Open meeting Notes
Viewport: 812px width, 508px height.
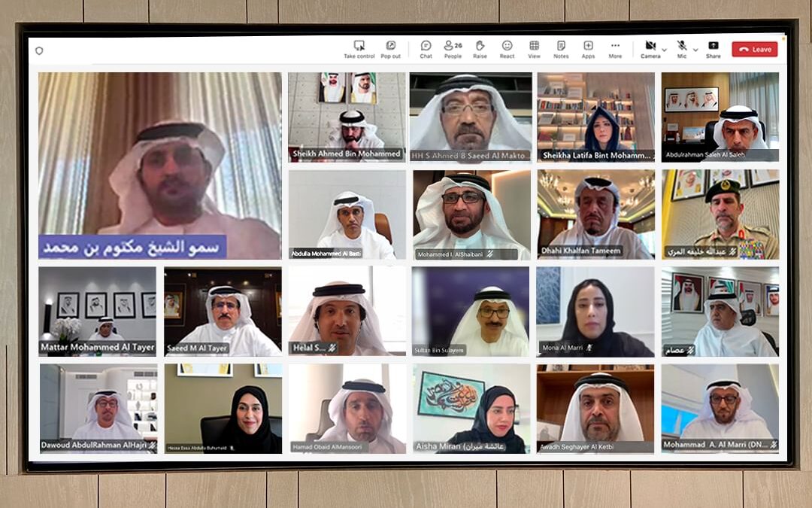coord(561,46)
